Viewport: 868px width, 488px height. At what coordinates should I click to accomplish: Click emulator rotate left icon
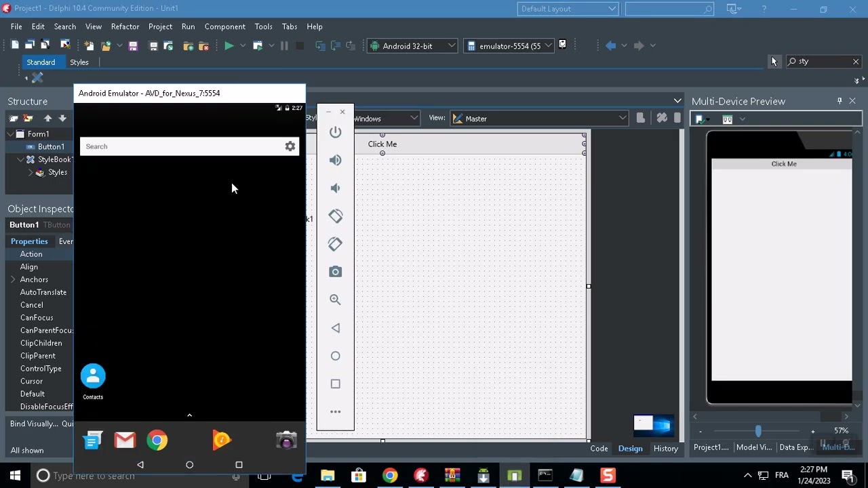pyautogui.click(x=335, y=216)
